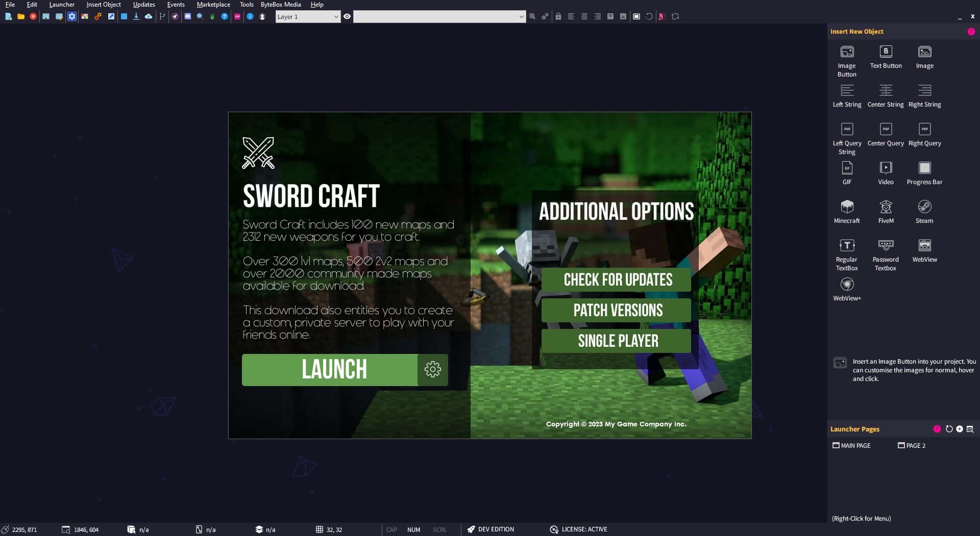
Task: Click the add new page icon in Launcher Pages
Action: [x=959, y=429]
